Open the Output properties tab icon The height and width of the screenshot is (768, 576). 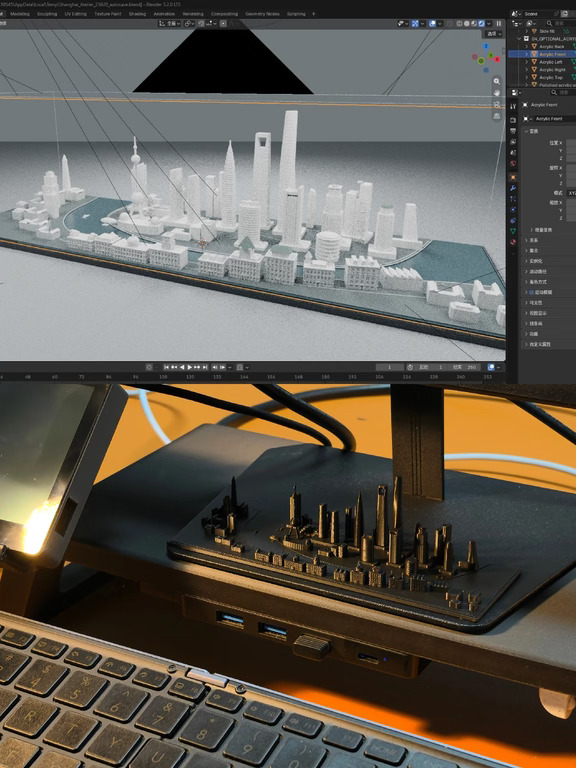[x=513, y=131]
